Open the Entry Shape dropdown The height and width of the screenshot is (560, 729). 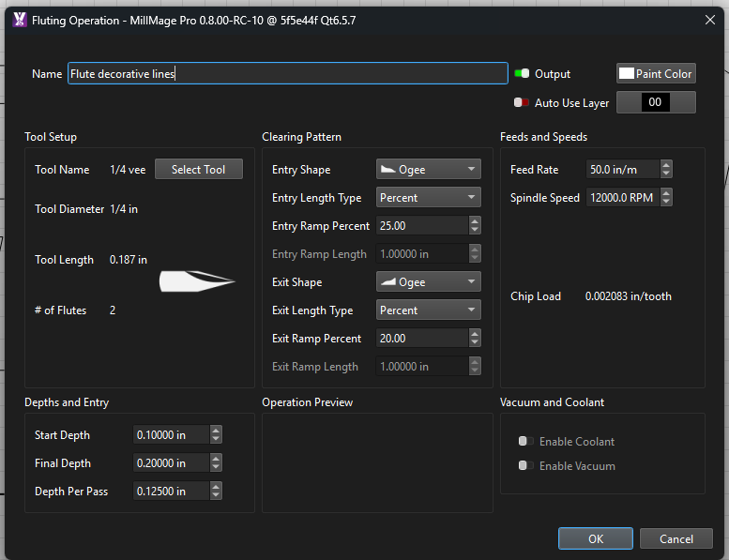point(428,170)
